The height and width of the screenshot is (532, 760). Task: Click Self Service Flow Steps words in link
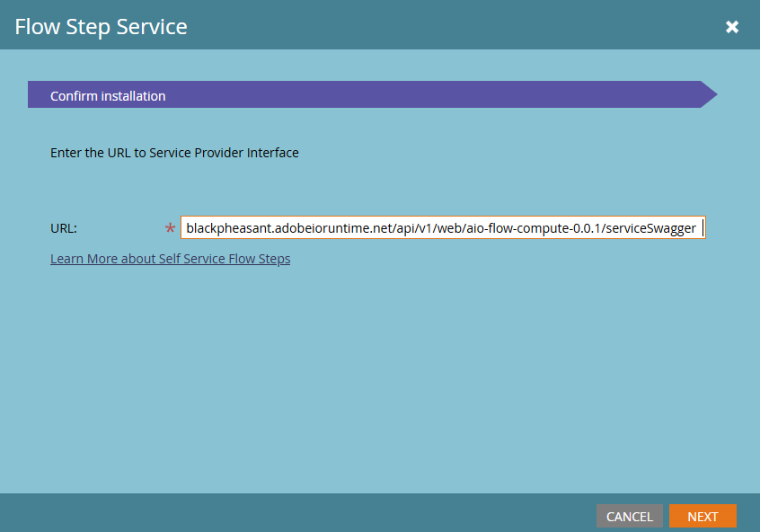click(225, 259)
